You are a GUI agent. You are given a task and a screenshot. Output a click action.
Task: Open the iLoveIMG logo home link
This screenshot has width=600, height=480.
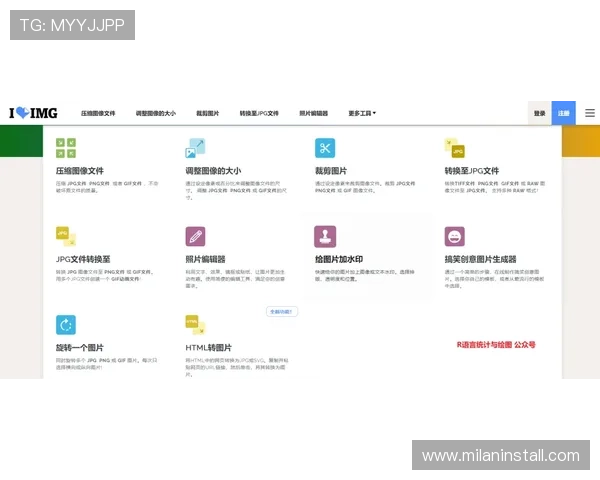click(33, 113)
